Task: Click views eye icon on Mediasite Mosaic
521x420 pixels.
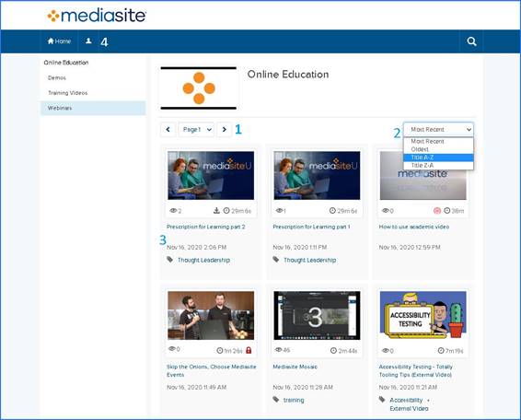Action: click(278, 350)
